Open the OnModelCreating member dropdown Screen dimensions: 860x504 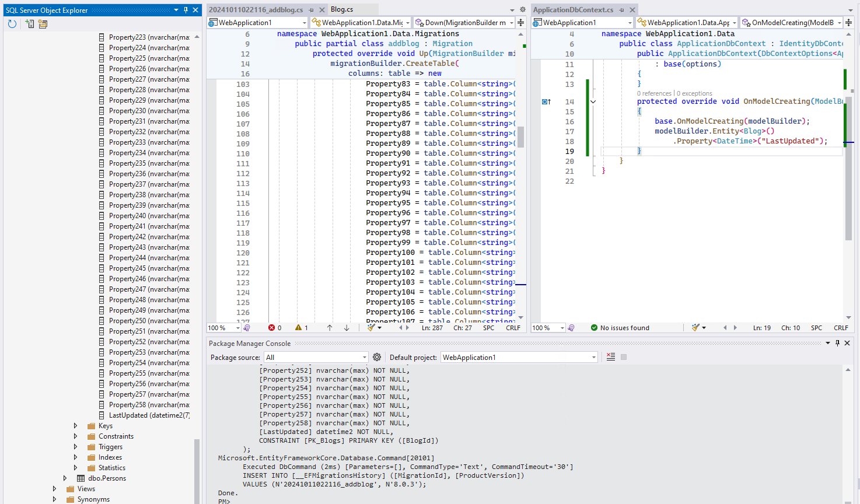(x=792, y=23)
